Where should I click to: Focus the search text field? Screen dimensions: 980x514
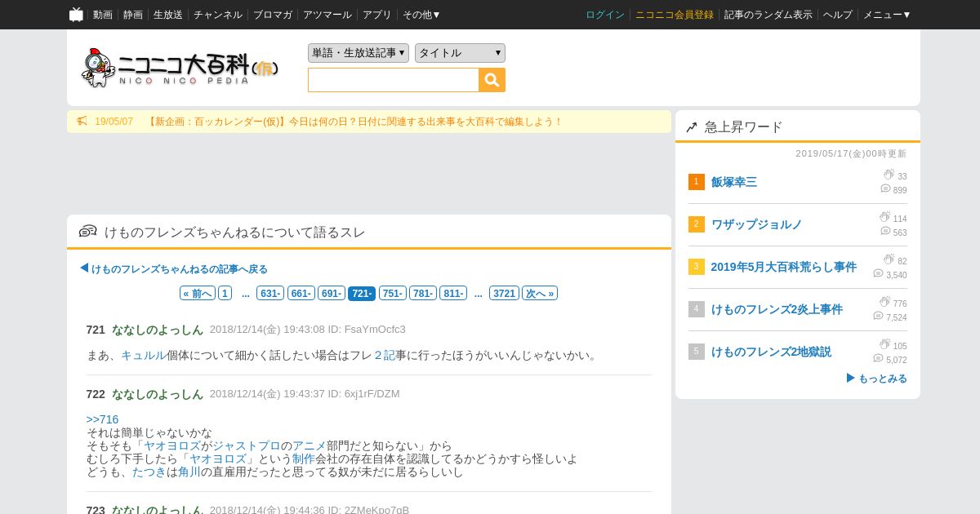click(x=394, y=80)
